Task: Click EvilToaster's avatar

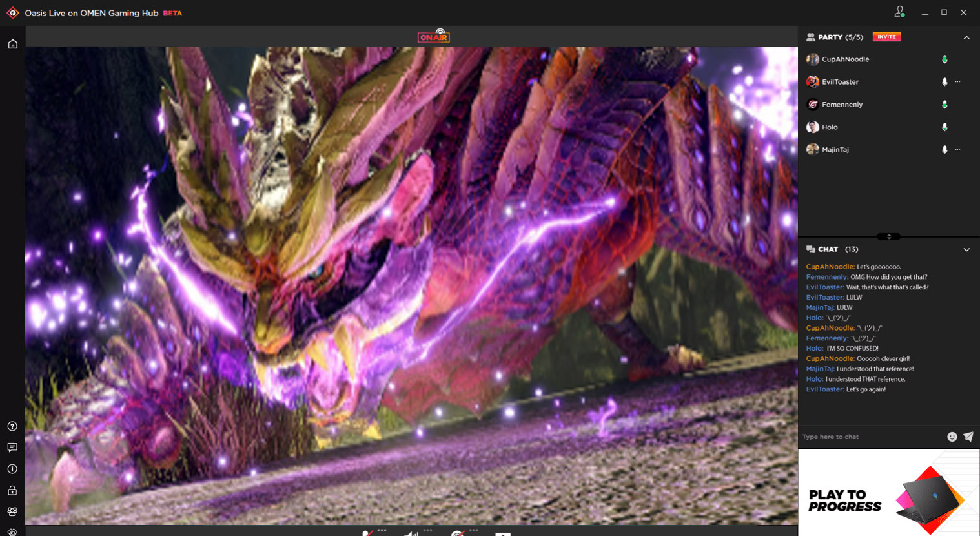Action: point(813,82)
